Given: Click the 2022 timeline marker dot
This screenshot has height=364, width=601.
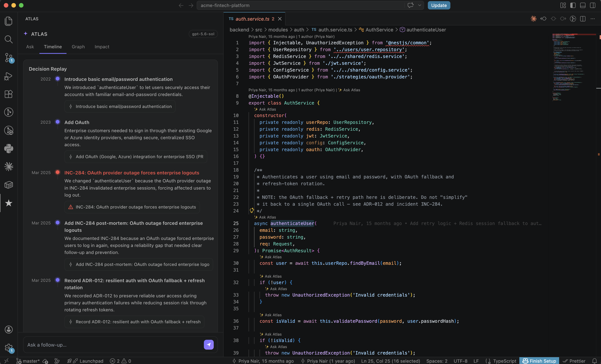Looking at the screenshot, I should click(x=58, y=79).
